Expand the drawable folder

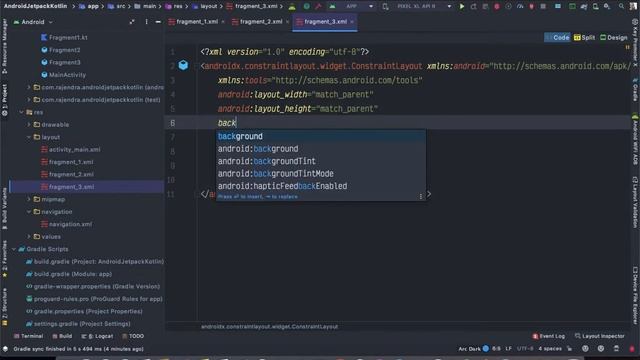[29, 124]
